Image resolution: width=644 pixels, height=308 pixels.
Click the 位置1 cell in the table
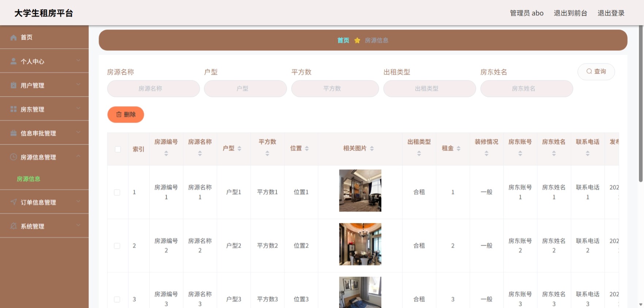[301, 192]
